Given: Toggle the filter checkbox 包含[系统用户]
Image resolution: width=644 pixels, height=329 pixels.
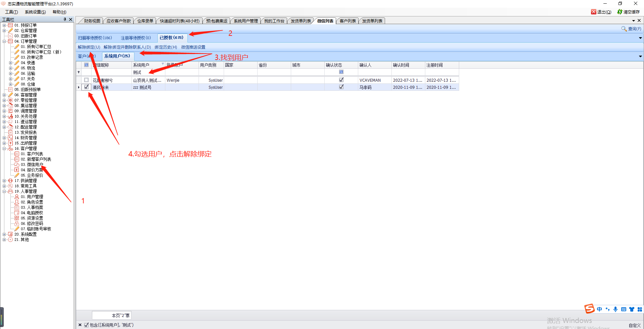Looking at the screenshot, I should tap(87, 325).
